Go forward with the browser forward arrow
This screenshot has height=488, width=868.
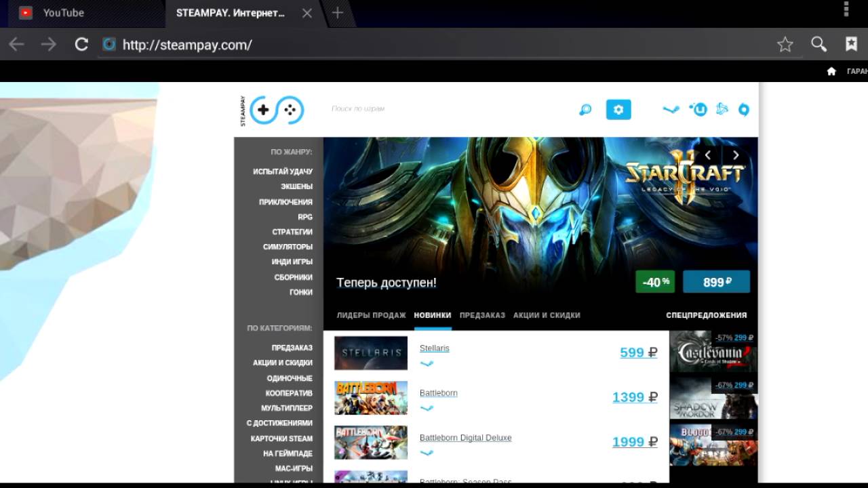point(49,45)
